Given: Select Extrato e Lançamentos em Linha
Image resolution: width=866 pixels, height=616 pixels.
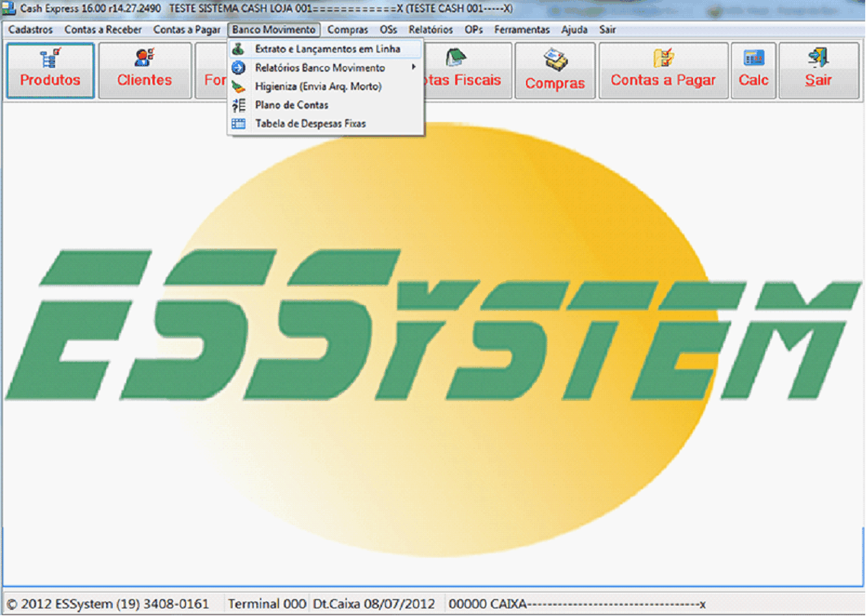Looking at the screenshot, I should tap(327, 49).
